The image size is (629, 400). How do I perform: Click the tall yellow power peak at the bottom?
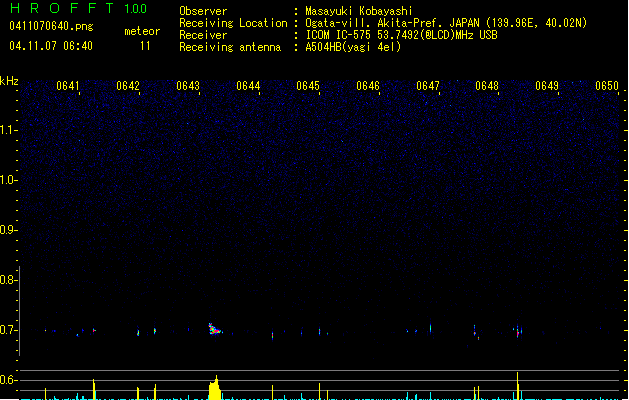coord(215,388)
